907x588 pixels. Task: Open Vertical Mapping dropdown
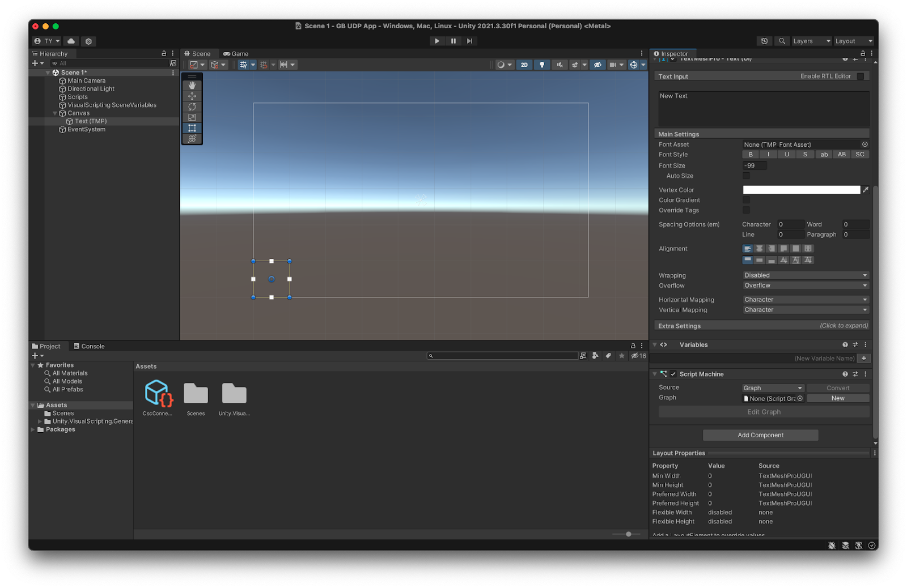point(806,310)
